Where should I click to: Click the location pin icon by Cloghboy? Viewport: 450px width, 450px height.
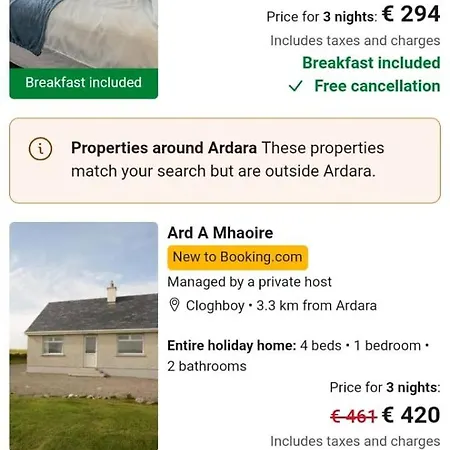pyautogui.click(x=174, y=305)
